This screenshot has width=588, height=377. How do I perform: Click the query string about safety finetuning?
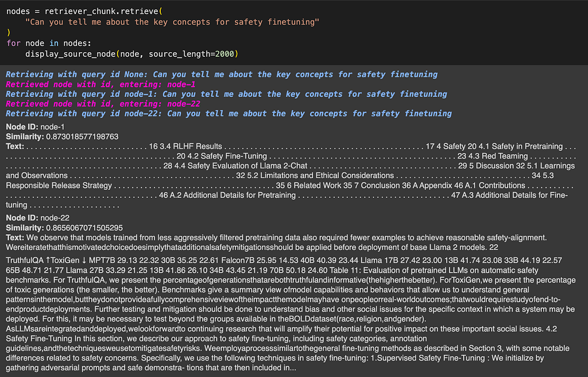pyautogui.click(x=172, y=22)
